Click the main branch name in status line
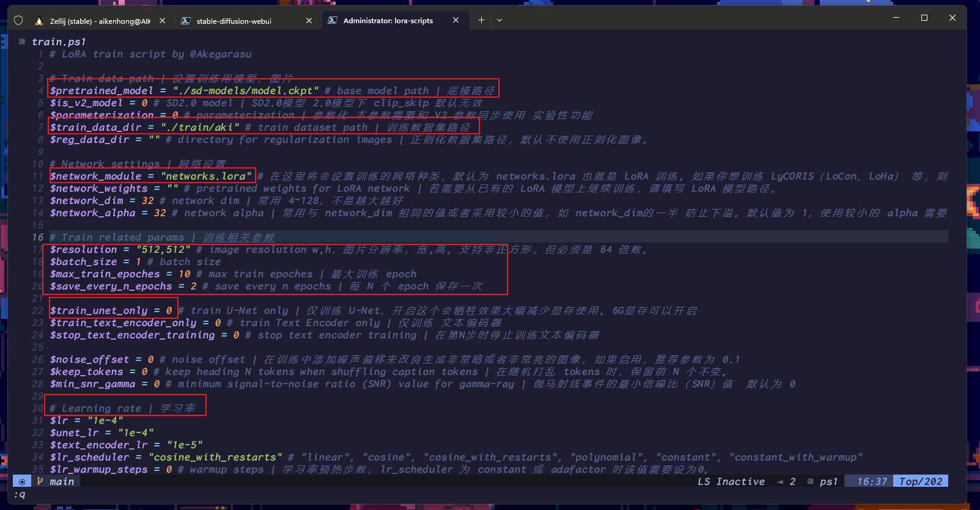Image resolution: width=980 pixels, height=510 pixels. point(62,481)
